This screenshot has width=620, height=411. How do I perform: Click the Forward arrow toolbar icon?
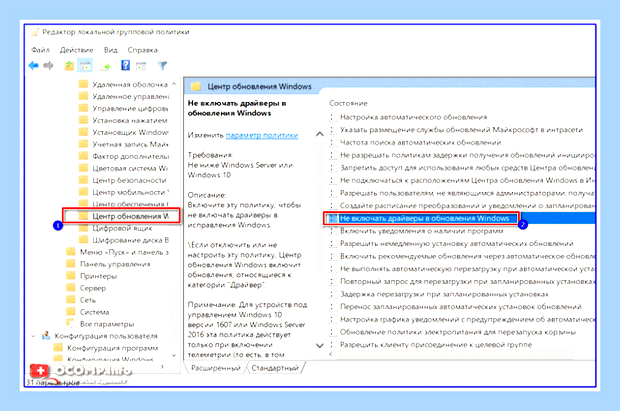(48, 66)
